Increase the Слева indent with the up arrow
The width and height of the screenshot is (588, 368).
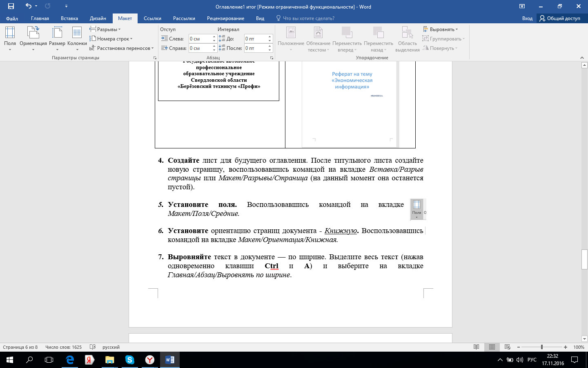point(214,37)
